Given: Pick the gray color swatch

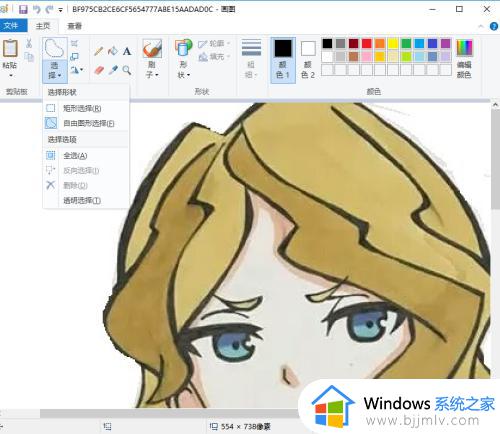Looking at the screenshot, I should (340, 43).
